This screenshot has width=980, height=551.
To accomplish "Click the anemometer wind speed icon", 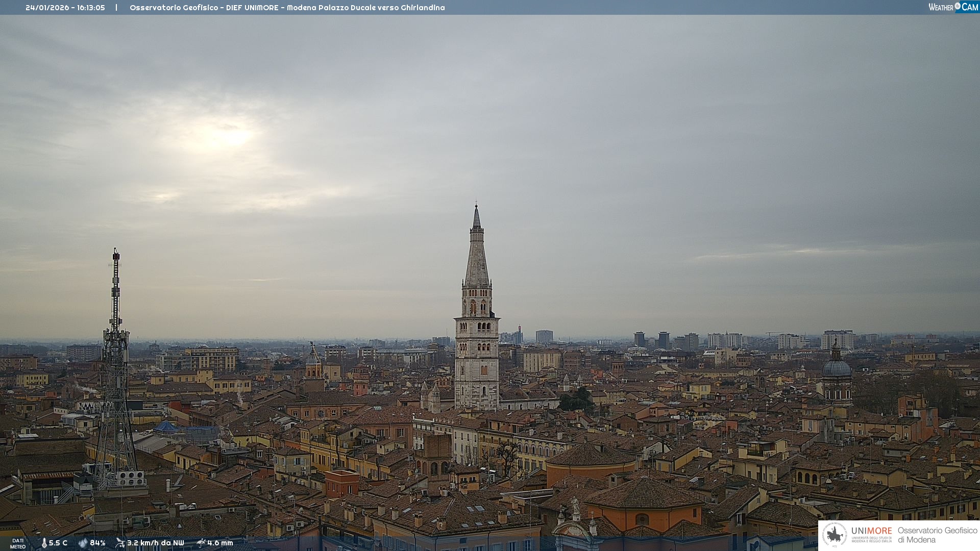I will [120, 543].
